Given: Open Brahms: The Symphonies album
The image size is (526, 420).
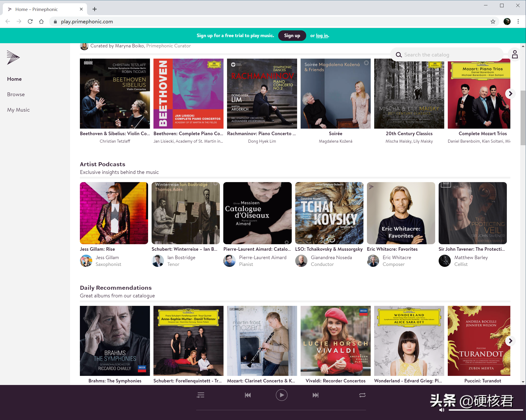Looking at the screenshot, I should point(115,341).
